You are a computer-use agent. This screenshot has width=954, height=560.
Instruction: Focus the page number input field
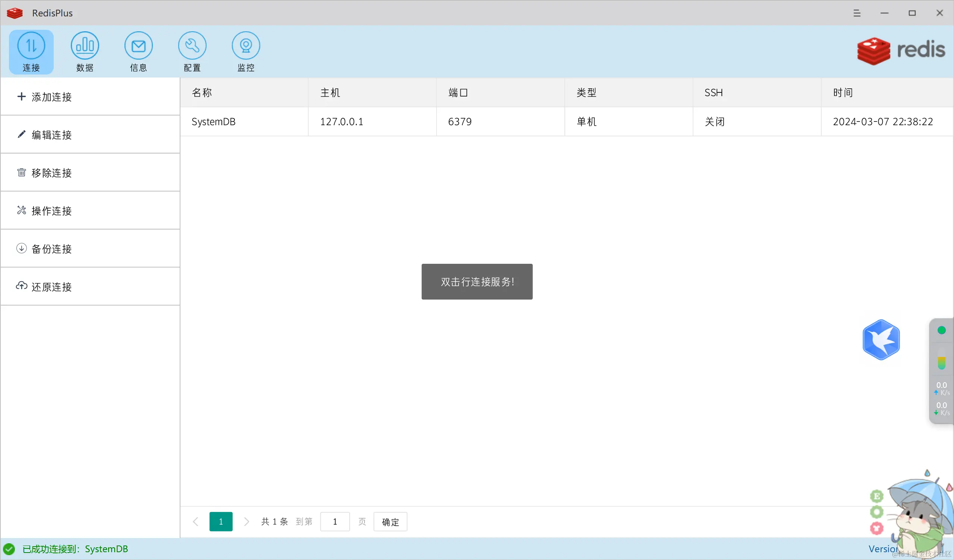point(335,522)
